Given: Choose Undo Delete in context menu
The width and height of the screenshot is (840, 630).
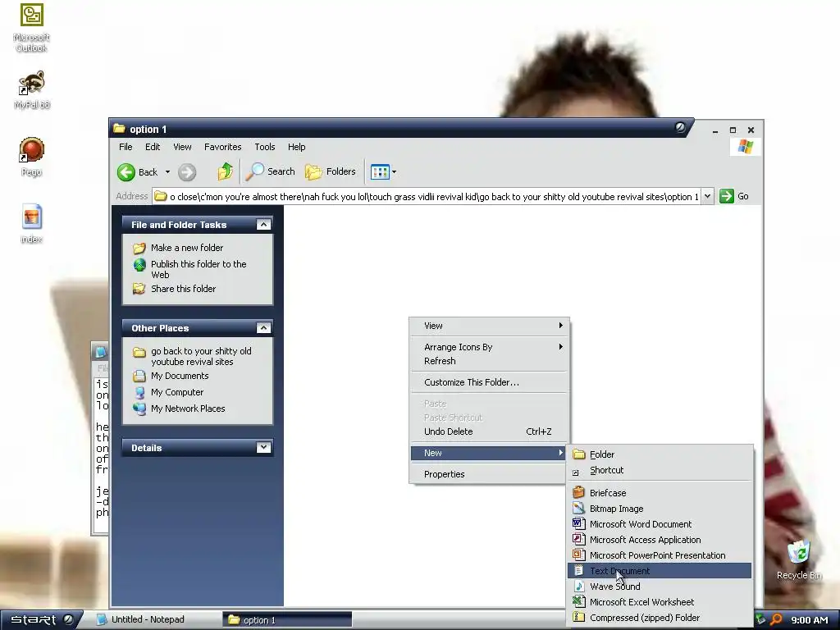Looking at the screenshot, I should coord(489,431).
